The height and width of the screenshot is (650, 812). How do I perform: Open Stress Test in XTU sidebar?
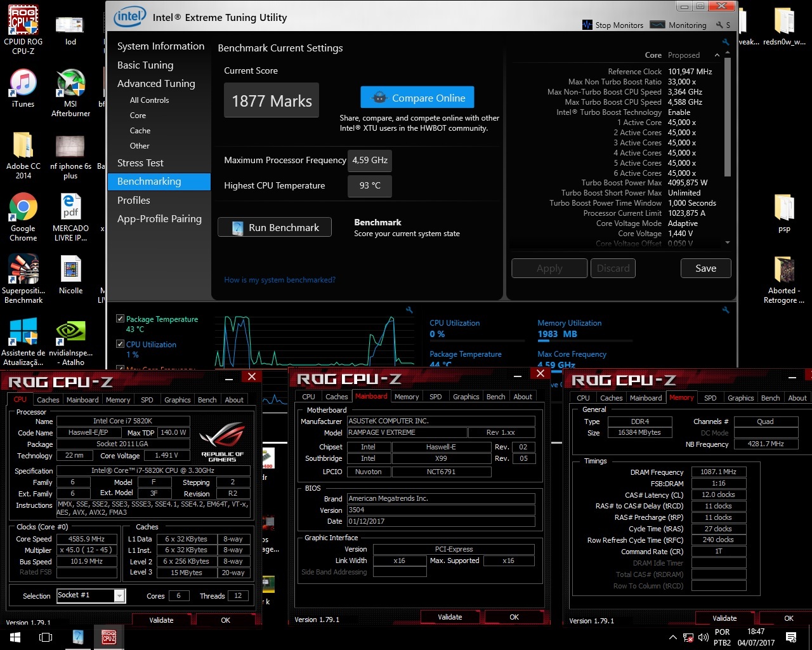pyautogui.click(x=140, y=162)
